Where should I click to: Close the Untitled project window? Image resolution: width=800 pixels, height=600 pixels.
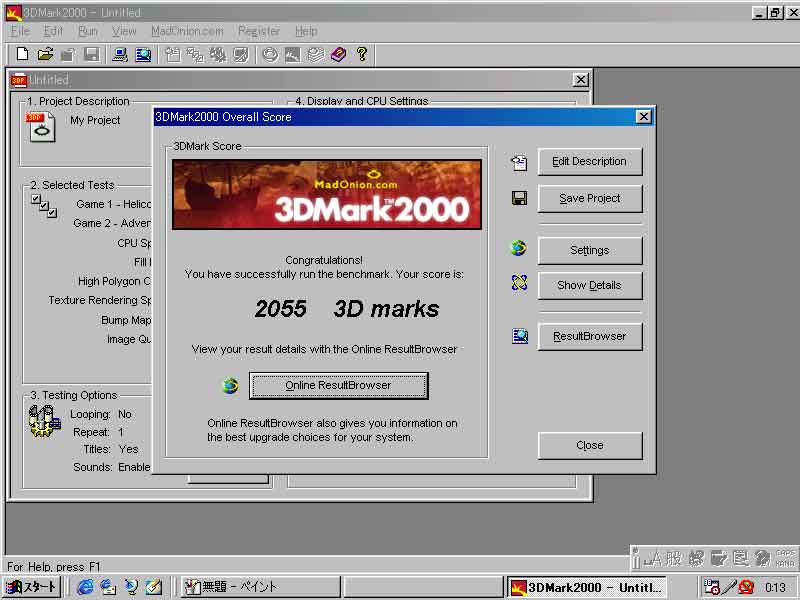(581, 80)
